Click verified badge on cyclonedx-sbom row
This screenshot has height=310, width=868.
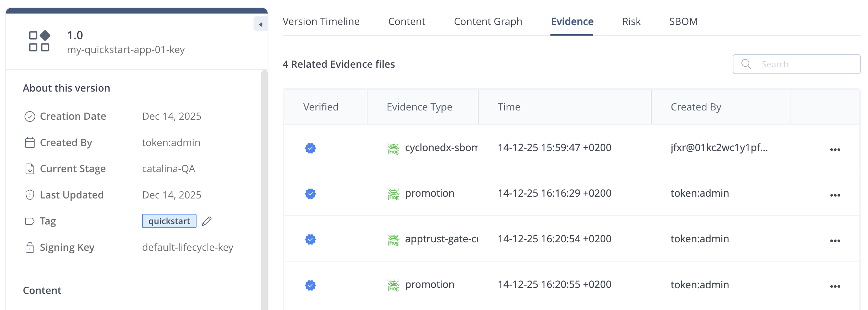(310, 148)
